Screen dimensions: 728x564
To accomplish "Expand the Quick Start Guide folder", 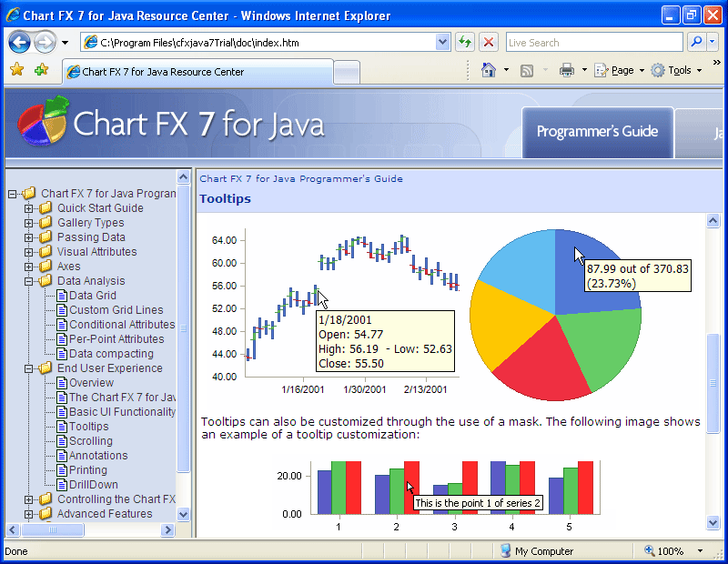I will pyautogui.click(x=29, y=208).
